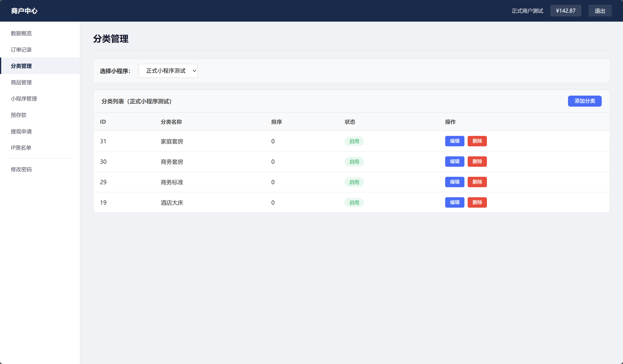This screenshot has width=623, height=364.
Task: Click the 退出 logout button
Action: [600, 11]
